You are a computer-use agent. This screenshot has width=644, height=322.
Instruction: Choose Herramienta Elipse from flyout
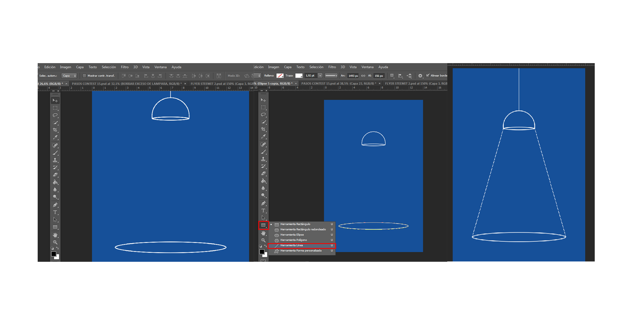[x=302, y=235]
